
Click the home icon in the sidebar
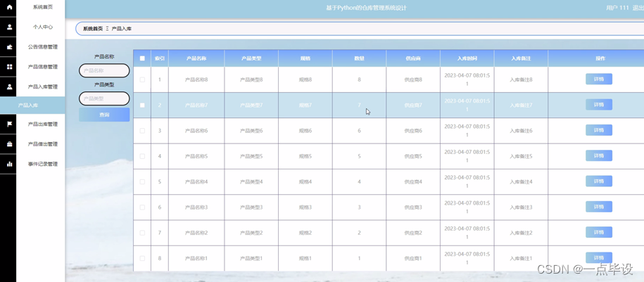(10, 7)
